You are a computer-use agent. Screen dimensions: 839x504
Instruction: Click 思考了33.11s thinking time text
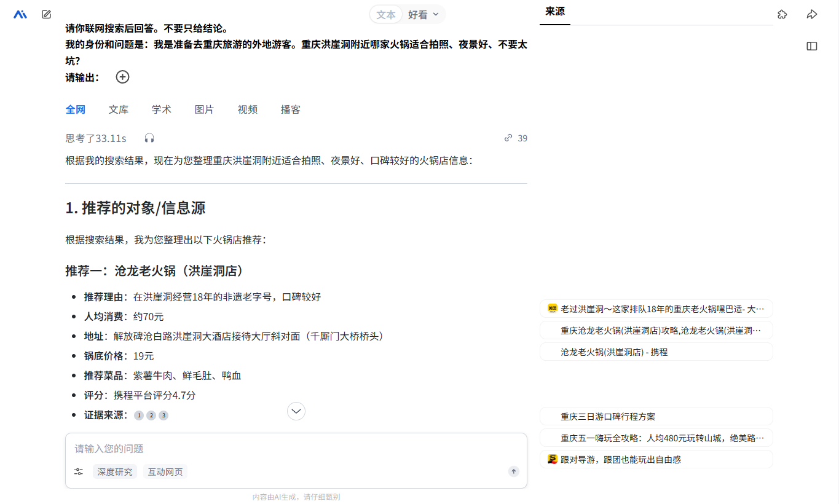click(x=96, y=138)
